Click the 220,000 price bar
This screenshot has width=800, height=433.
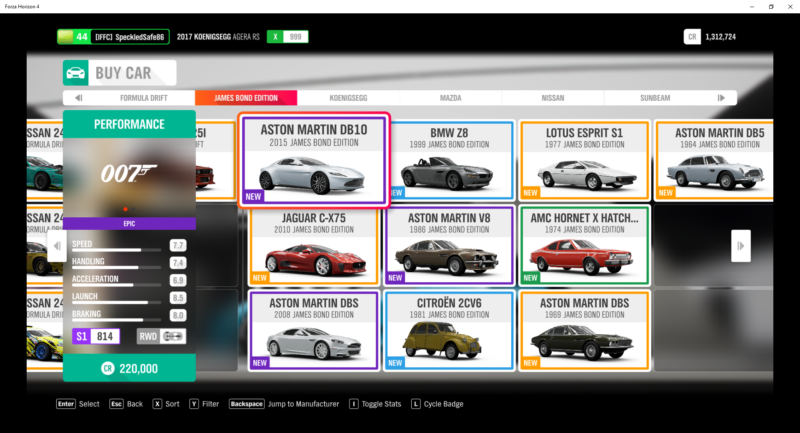tap(129, 368)
